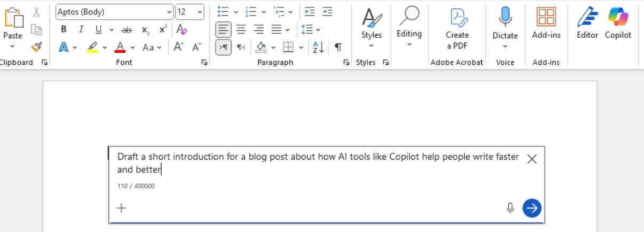Viewport: 644px width, 232px height.
Task: Click the Cut scissors icon
Action: click(x=36, y=12)
